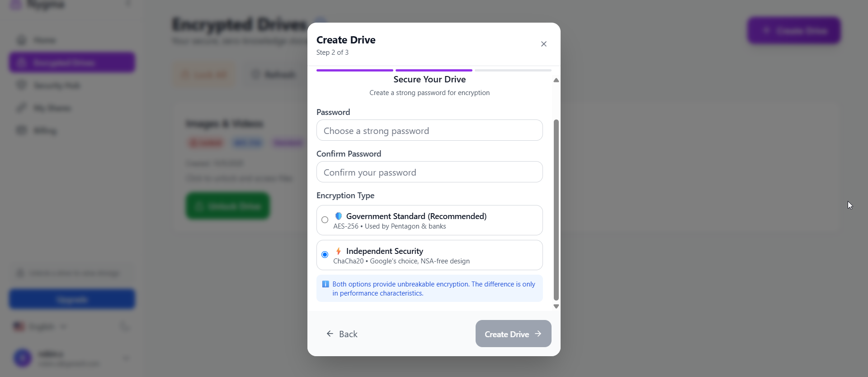Select Government Standard AES-256 radio button
868x377 pixels.
pos(325,220)
